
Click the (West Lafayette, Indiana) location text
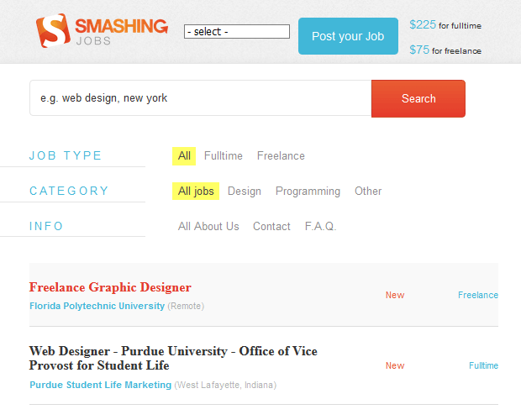[x=225, y=385]
